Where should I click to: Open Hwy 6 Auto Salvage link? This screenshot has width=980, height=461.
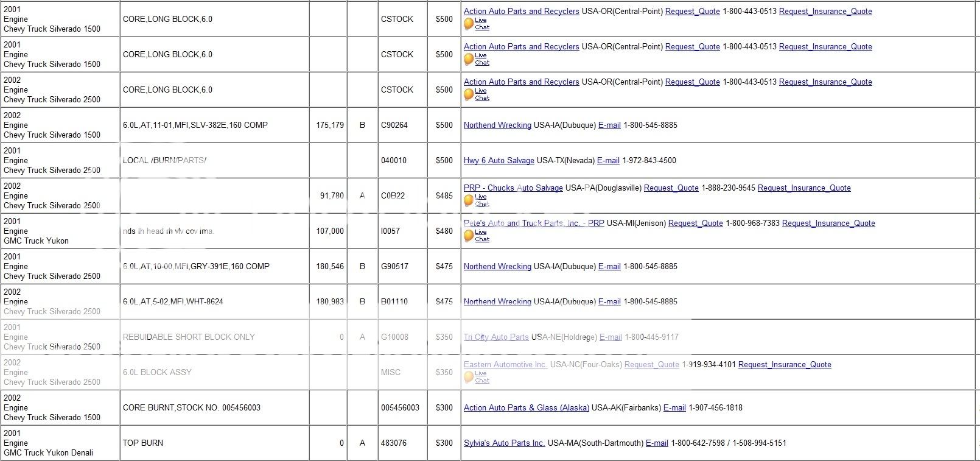point(499,160)
